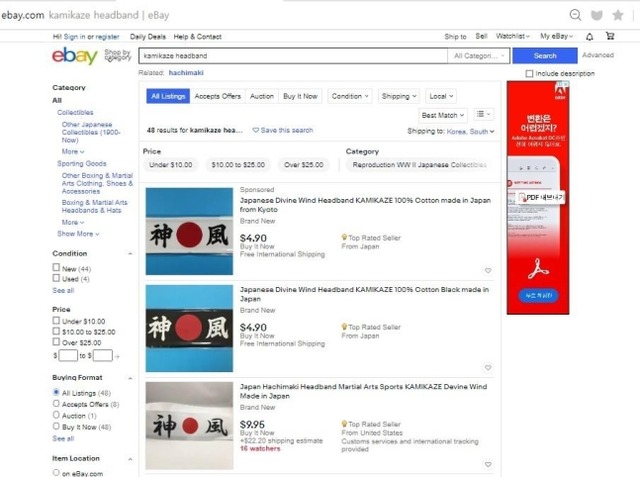
Task: Select the Buy It Now tab
Action: (x=300, y=96)
